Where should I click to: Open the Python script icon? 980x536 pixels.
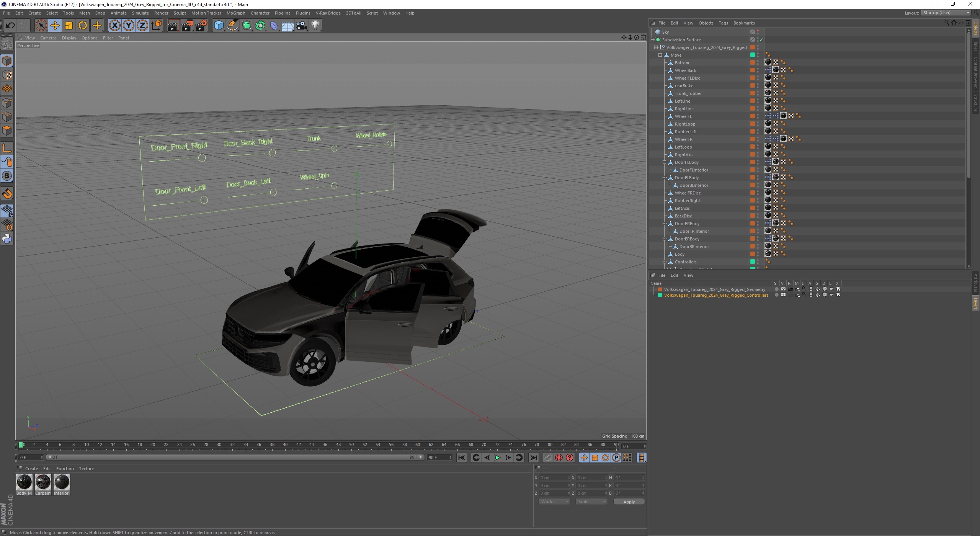click(7, 239)
